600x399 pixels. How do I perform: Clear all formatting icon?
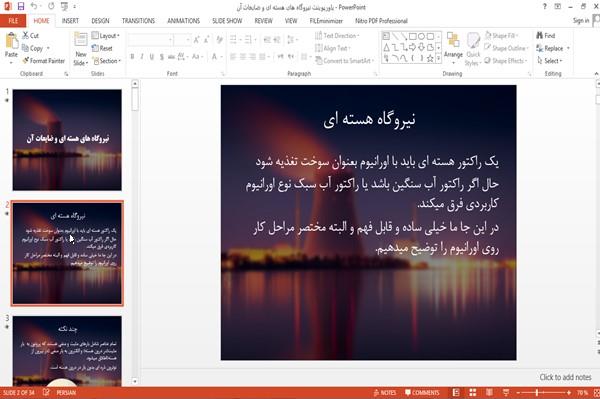[219, 39]
